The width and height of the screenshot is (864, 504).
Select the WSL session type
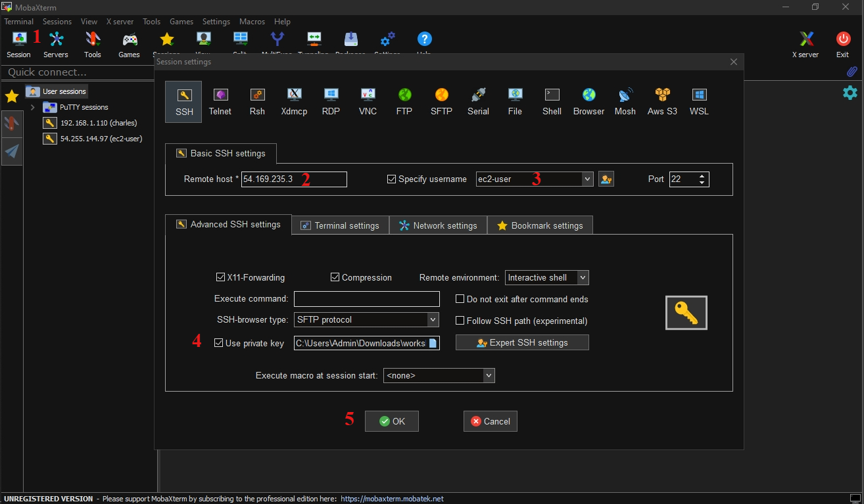(699, 101)
